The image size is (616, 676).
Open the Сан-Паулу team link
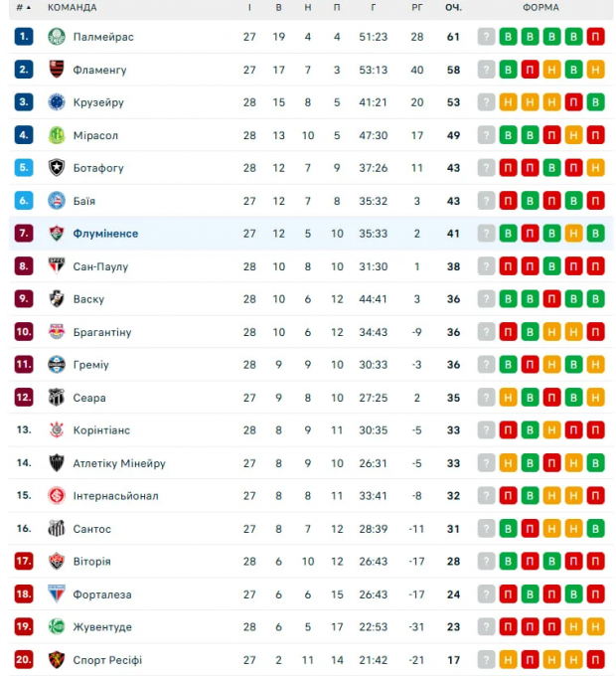point(100,266)
